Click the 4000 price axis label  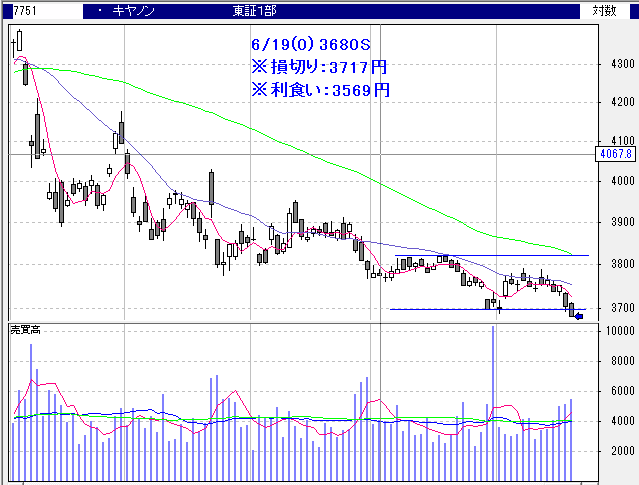[609, 181]
